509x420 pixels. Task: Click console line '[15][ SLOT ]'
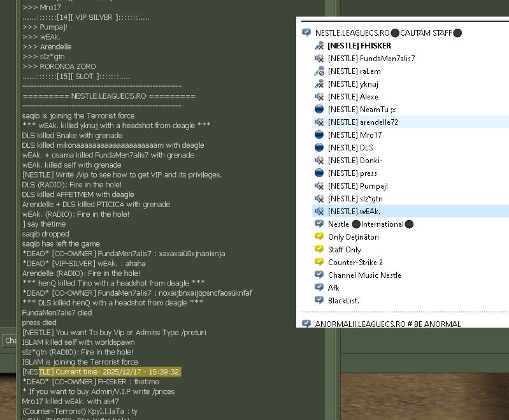point(76,76)
